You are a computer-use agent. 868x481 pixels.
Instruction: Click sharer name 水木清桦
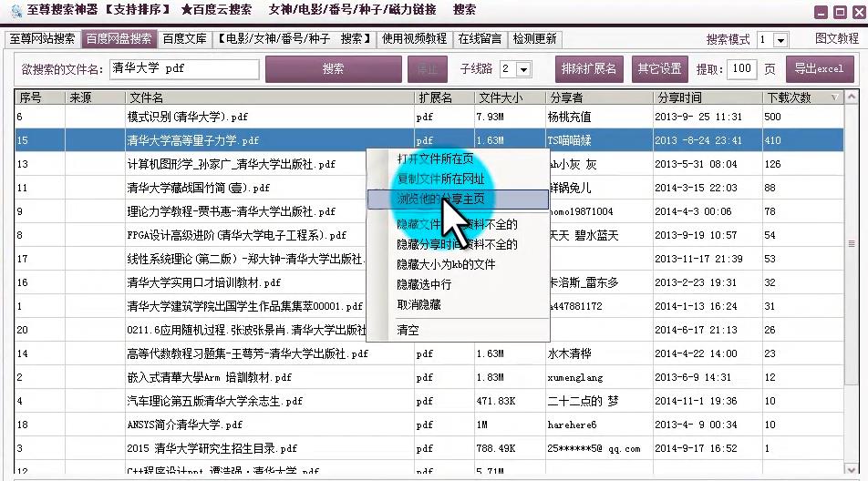click(570, 353)
